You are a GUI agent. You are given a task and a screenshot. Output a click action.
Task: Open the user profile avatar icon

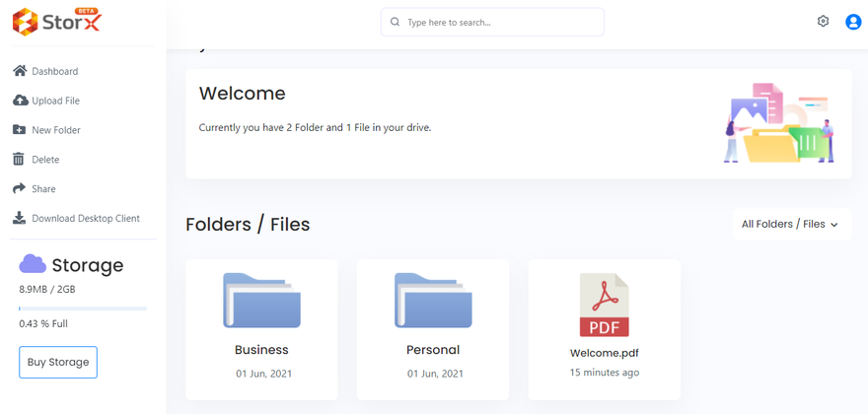coord(853,22)
